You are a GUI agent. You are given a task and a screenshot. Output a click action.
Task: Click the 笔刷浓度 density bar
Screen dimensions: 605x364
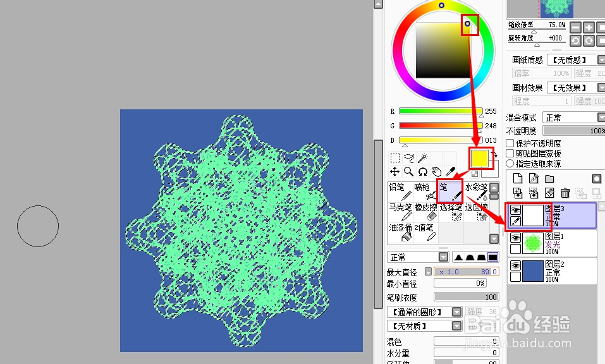tap(467, 296)
